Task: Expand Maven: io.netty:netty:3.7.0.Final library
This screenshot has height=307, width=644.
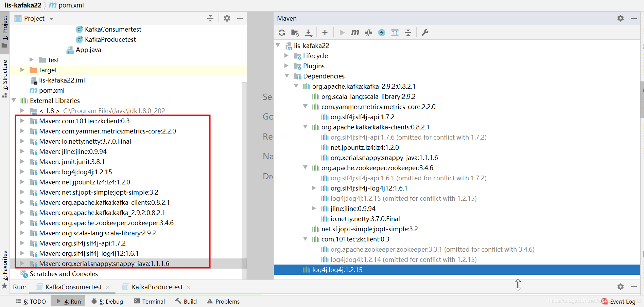Action: tap(22, 141)
